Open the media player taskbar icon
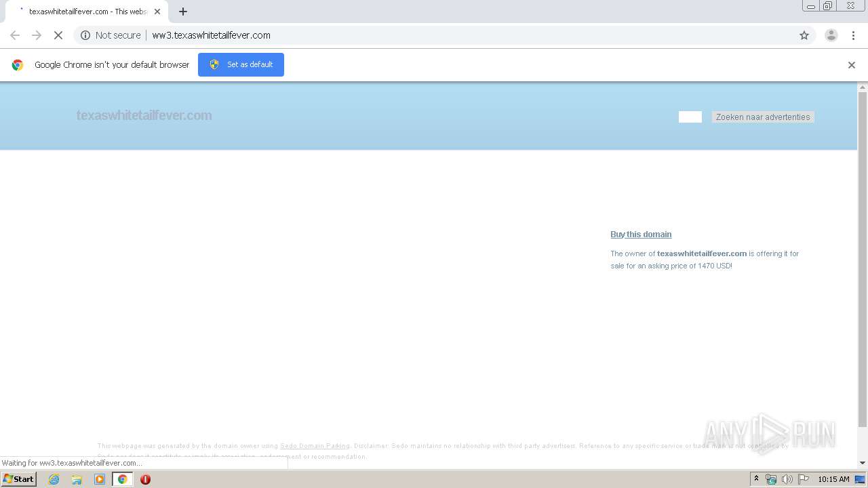This screenshot has width=868, height=488. click(100, 479)
